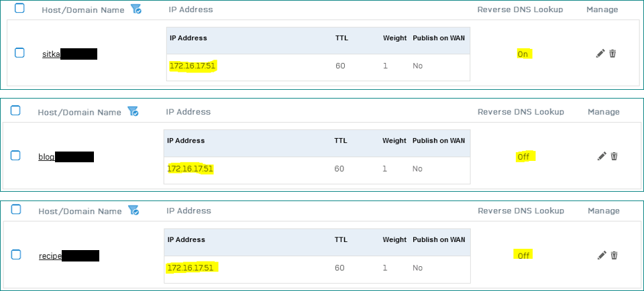This screenshot has width=644, height=291.
Task: Click the sitka IP address 172.16.17.51
Action: pyautogui.click(x=193, y=66)
